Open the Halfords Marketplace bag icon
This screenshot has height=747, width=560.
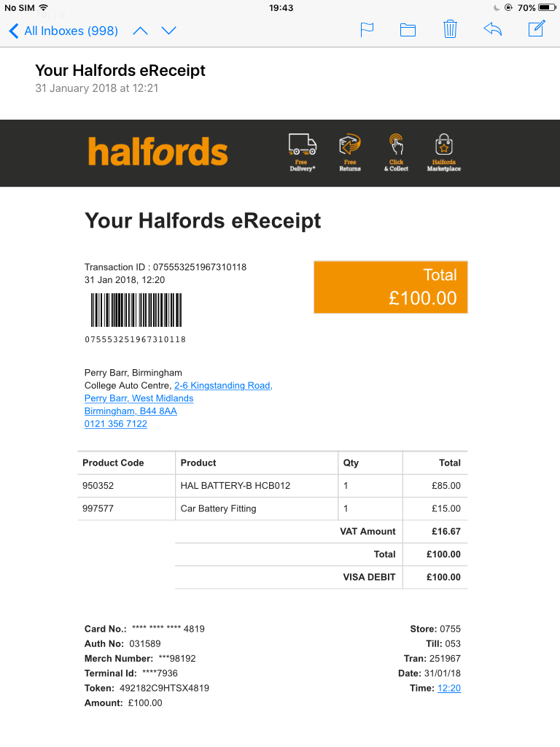click(x=443, y=152)
